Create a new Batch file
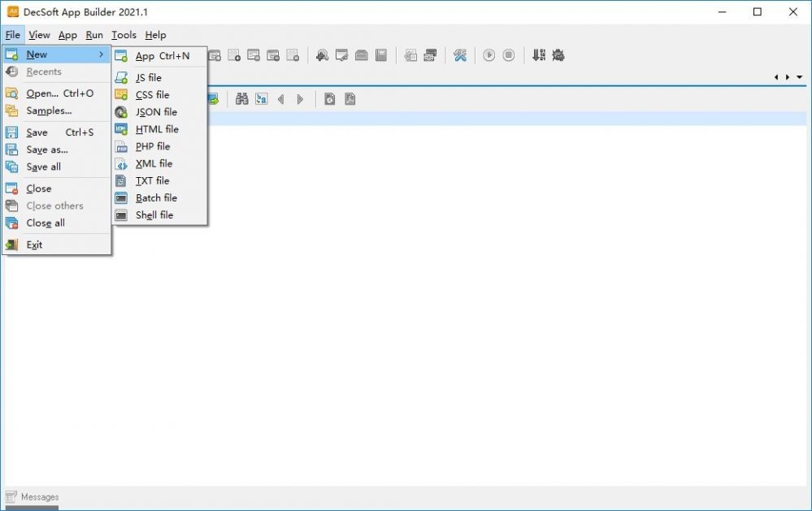 [x=159, y=197]
